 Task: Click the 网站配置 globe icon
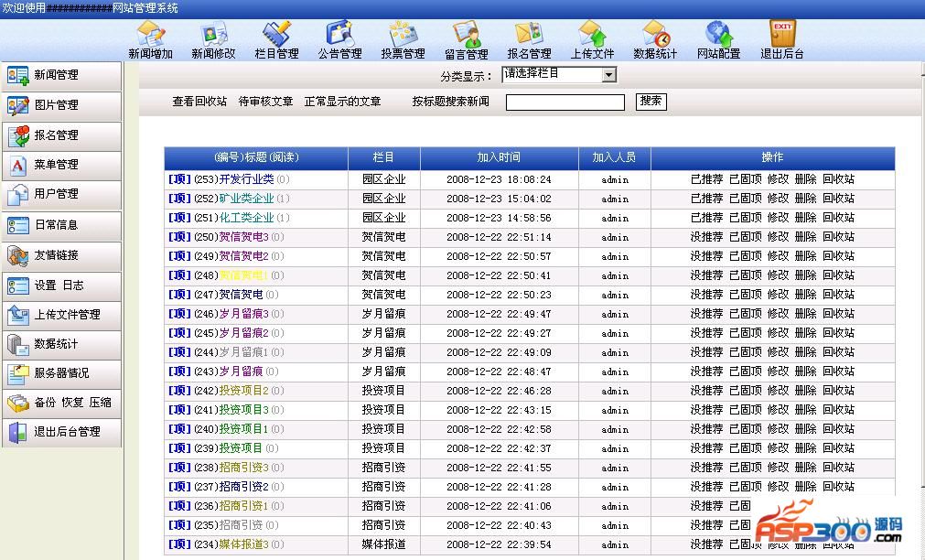point(718,34)
